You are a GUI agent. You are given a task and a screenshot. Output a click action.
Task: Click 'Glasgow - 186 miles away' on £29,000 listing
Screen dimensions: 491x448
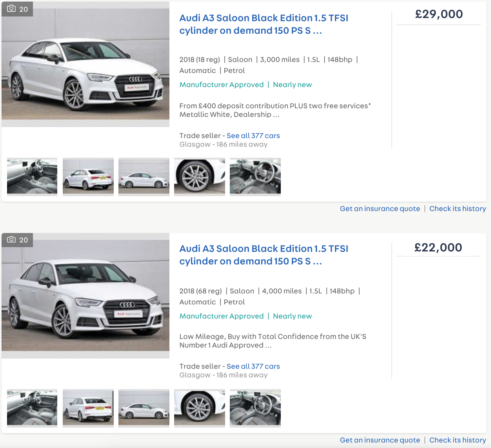coord(224,144)
